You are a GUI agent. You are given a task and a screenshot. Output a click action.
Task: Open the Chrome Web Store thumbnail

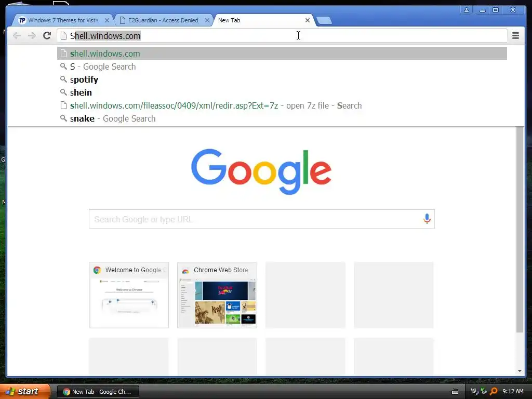coord(217,295)
